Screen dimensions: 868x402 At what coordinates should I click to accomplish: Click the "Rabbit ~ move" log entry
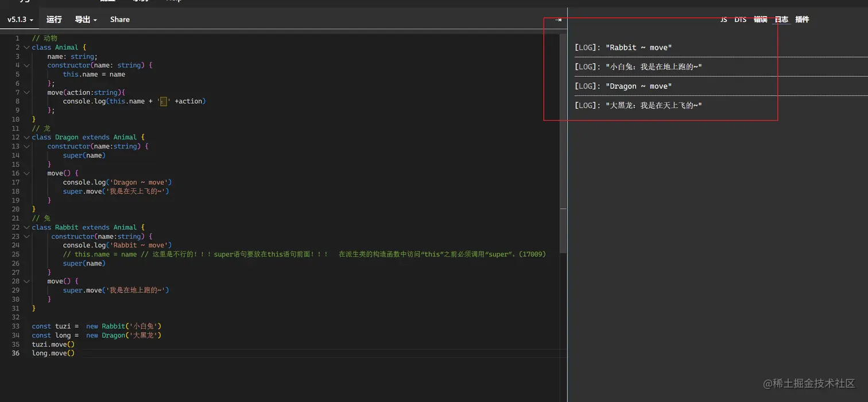(623, 48)
